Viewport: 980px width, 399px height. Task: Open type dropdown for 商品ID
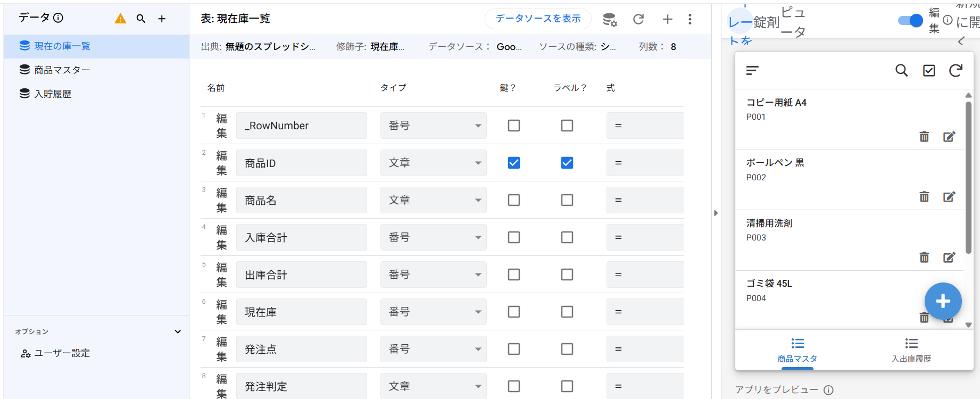[x=433, y=163]
